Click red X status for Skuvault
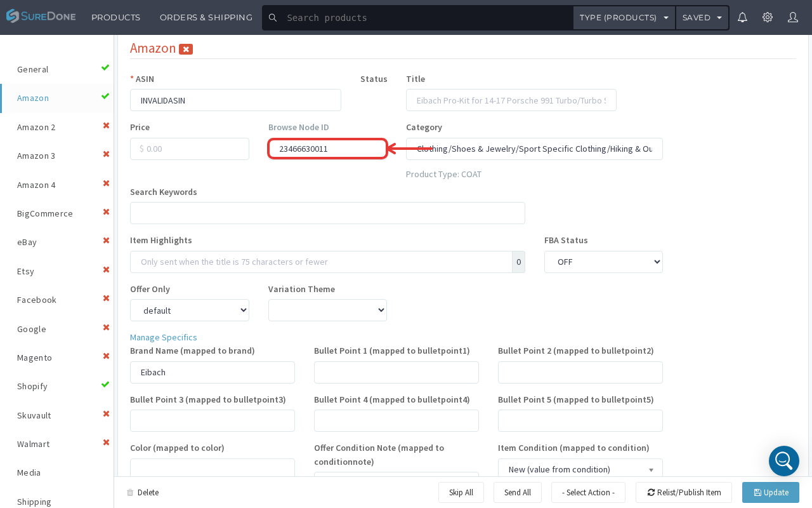This screenshot has height=508, width=812. pyautogui.click(x=106, y=414)
